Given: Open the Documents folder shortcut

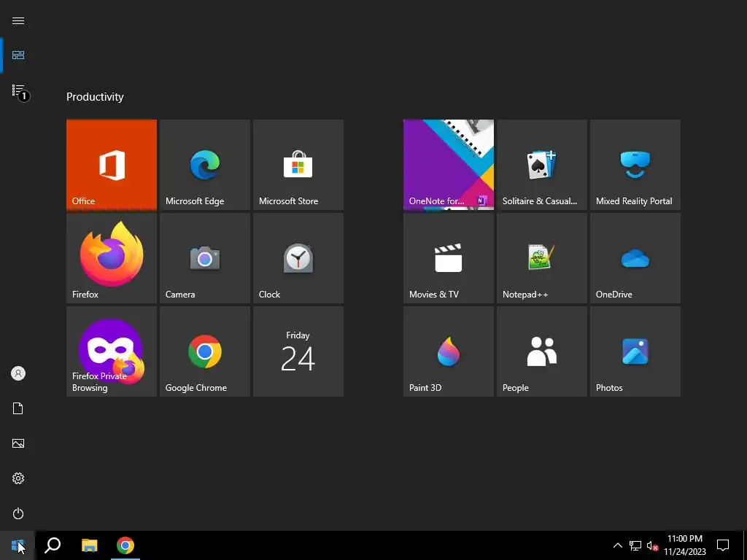Looking at the screenshot, I should (18, 408).
